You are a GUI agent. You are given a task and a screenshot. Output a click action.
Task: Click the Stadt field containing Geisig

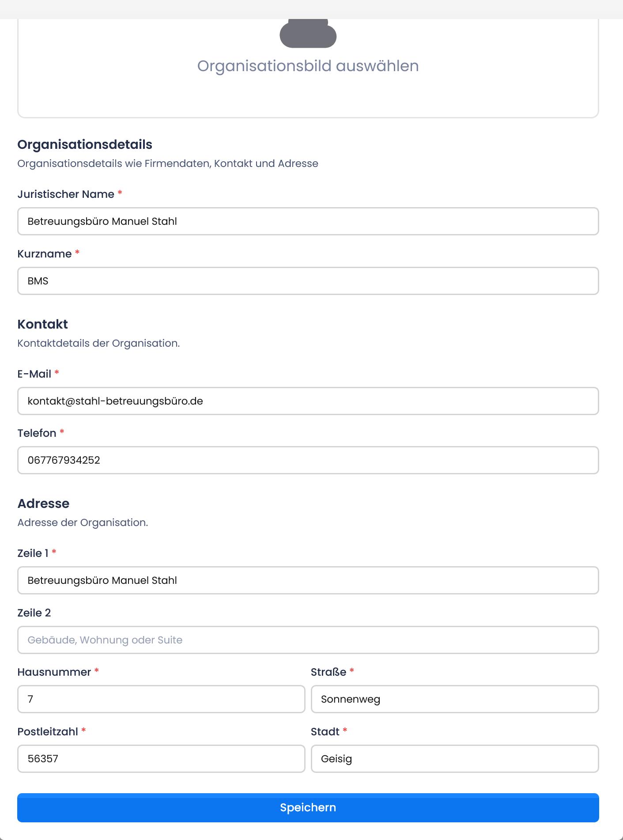pos(454,759)
